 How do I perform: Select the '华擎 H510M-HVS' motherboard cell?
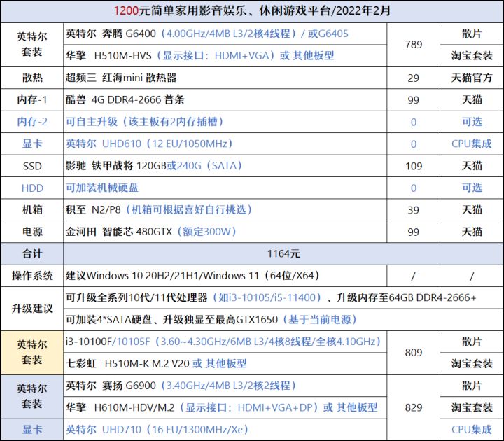(x=225, y=56)
